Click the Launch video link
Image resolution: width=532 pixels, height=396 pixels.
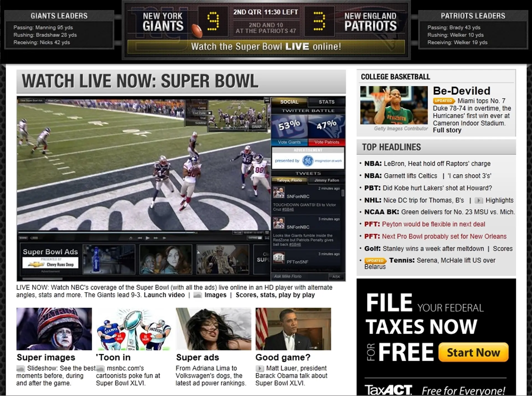164,295
